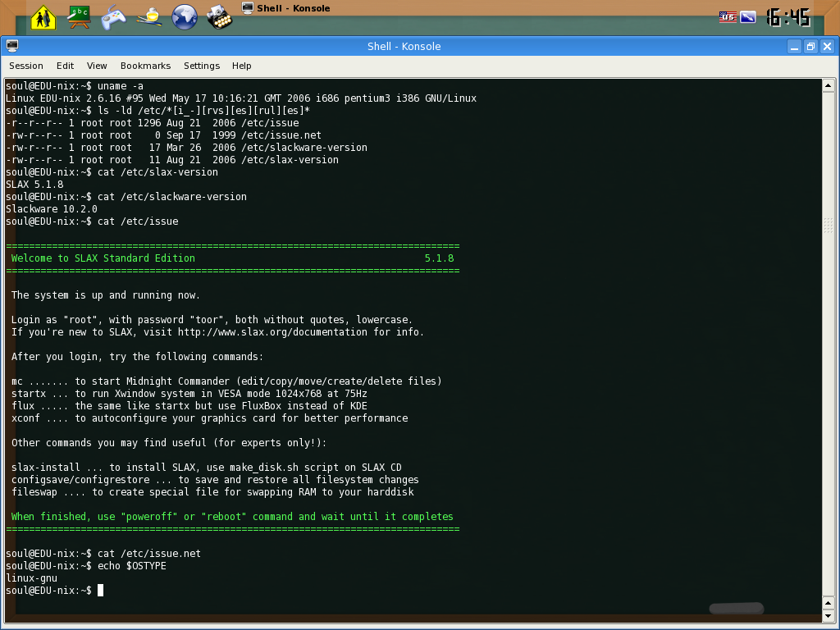Click the 'configsave/configrestore' line
Image resolution: width=840 pixels, height=630 pixels.
click(x=215, y=480)
